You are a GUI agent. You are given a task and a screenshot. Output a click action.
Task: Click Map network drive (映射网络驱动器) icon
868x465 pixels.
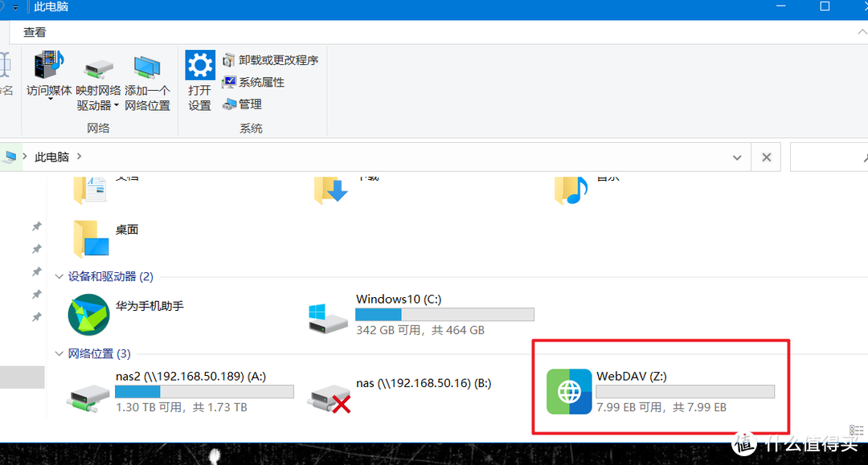point(99,69)
